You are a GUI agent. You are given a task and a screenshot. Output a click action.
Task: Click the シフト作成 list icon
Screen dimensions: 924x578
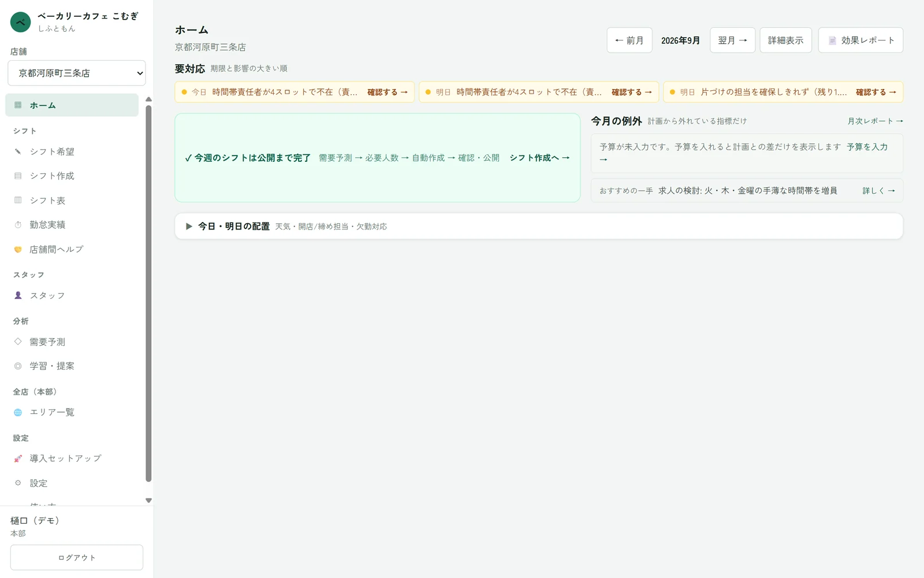18,176
